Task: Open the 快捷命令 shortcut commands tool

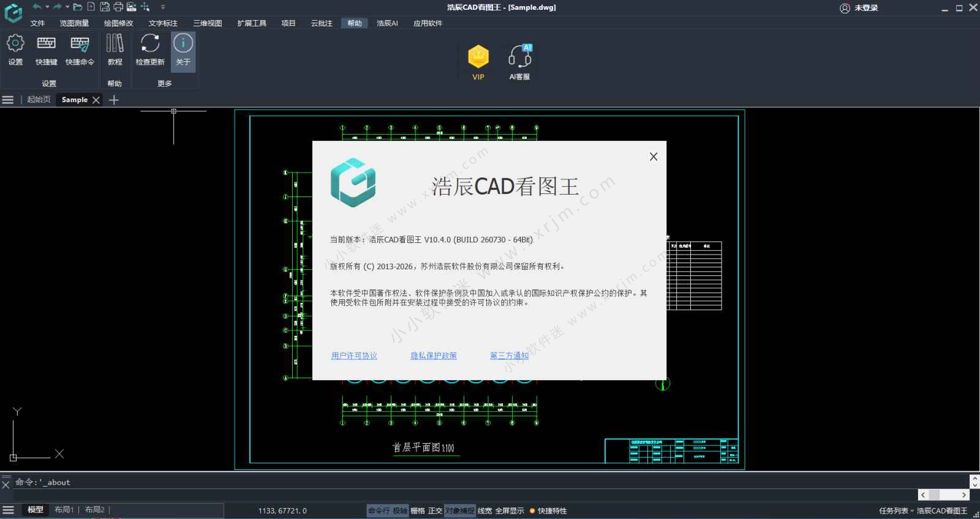Action: coord(80,51)
